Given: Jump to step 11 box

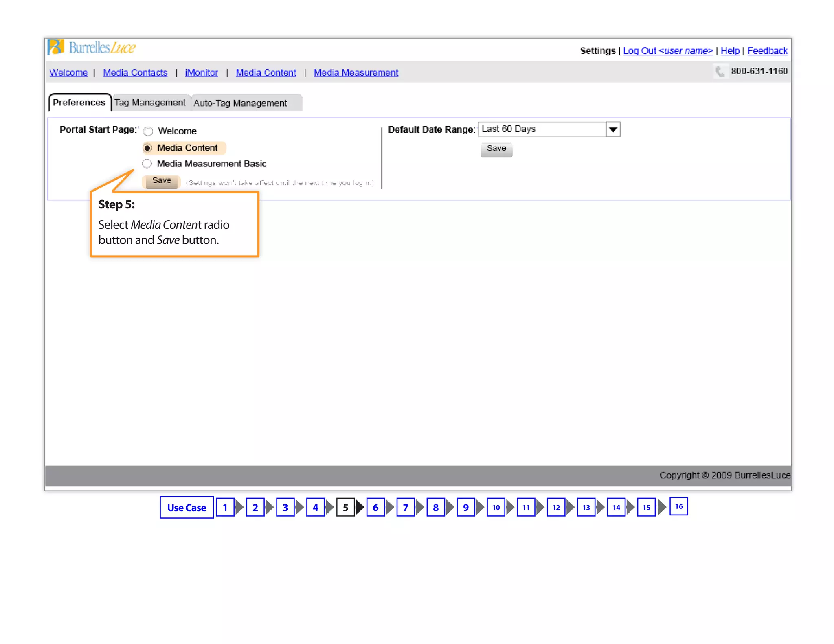Looking at the screenshot, I should point(526,508).
